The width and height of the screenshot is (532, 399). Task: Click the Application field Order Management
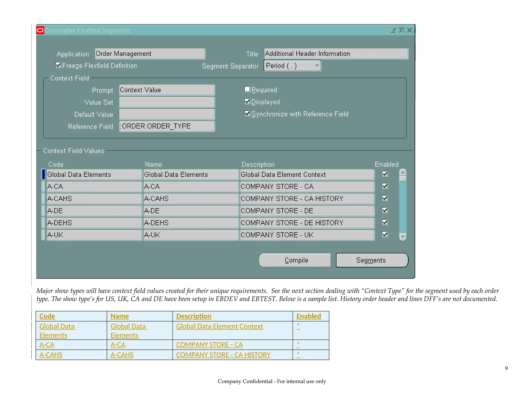pyautogui.click(x=150, y=54)
